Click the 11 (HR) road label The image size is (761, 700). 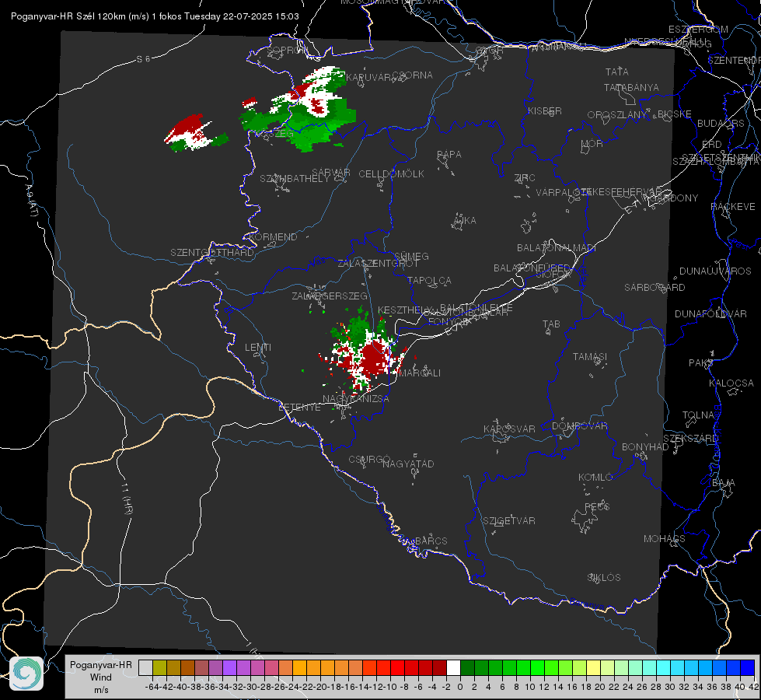pyautogui.click(x=127, y=498)
